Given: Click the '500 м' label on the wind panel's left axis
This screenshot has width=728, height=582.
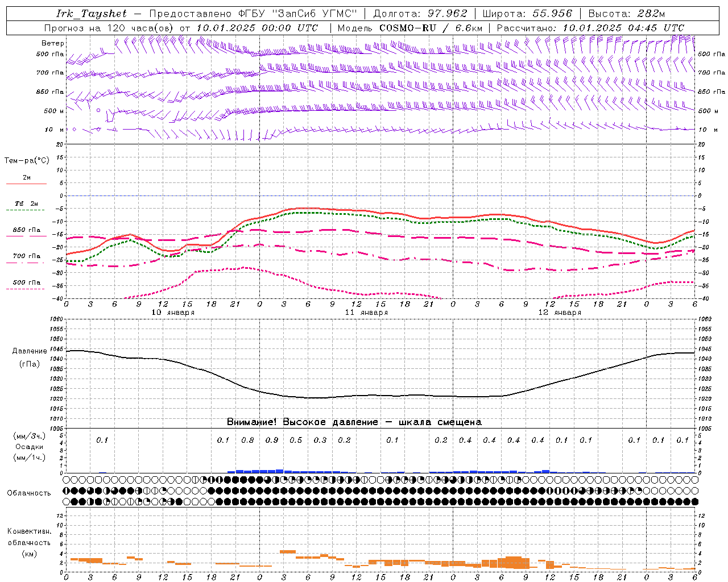Looking at the screenshot, I should [x=54, y=111].
